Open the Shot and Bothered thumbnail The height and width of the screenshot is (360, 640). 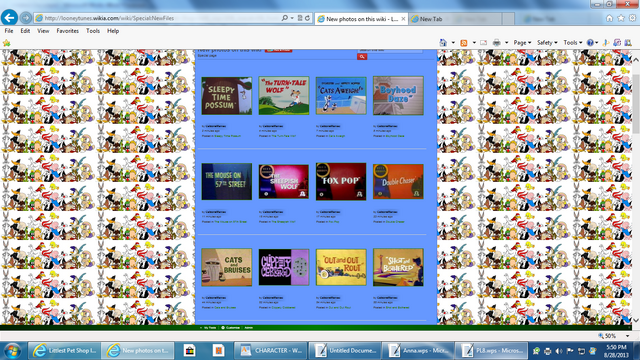click(398, 267)
